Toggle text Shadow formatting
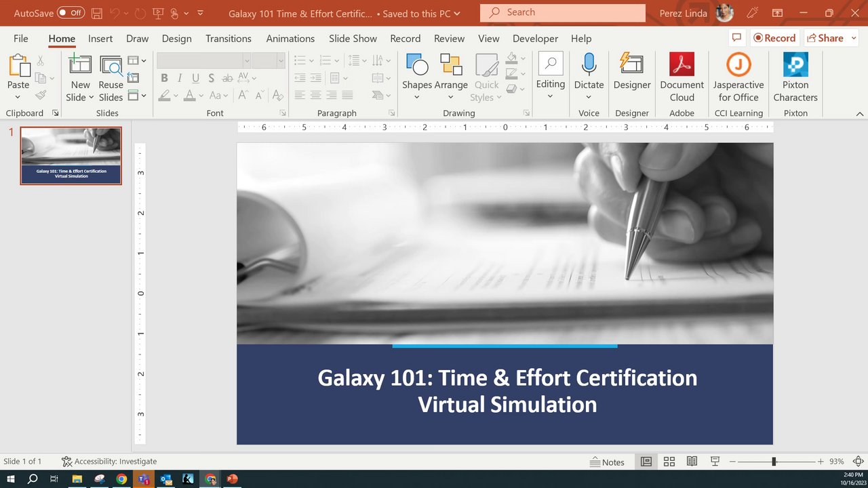This screenshot has height=488, width=868. tap(212, 78)
